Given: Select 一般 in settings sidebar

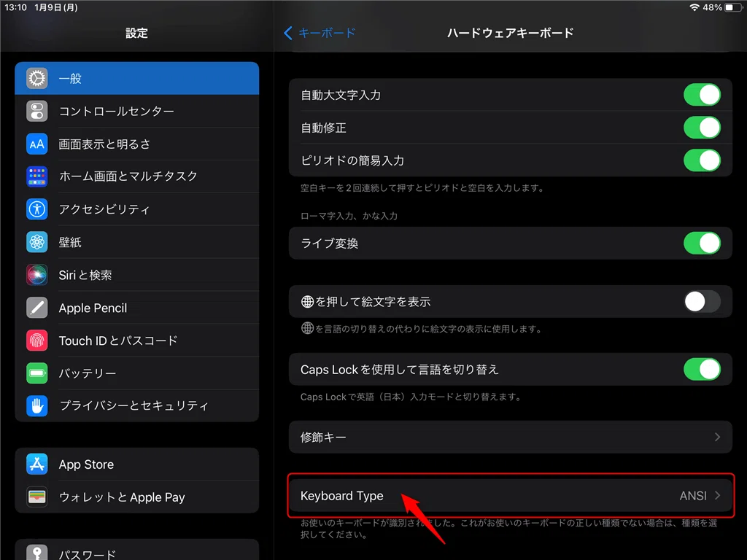Looking at the screenshot, I should pyautogui.click(x=136, y=78).
